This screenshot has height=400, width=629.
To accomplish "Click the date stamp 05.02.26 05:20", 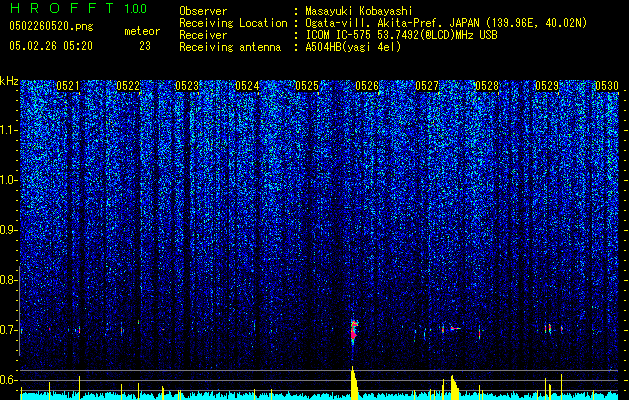I will [51, 46].
